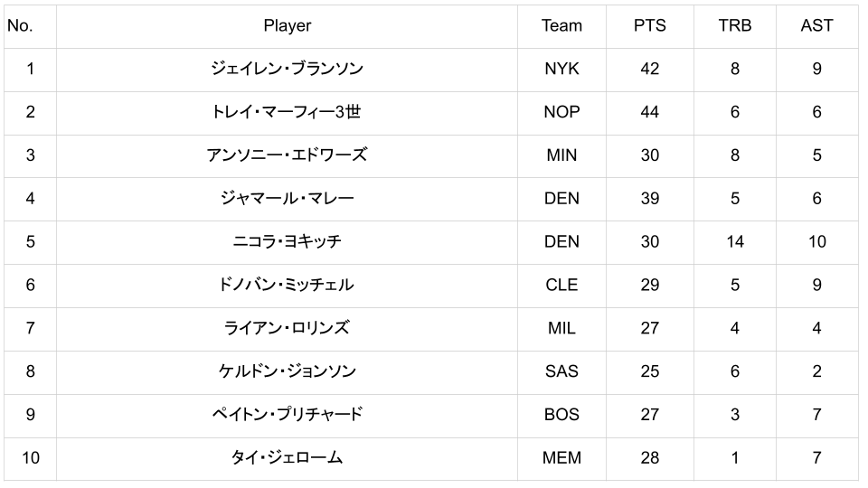Select the MEM team cell

(x=561, y=458)
